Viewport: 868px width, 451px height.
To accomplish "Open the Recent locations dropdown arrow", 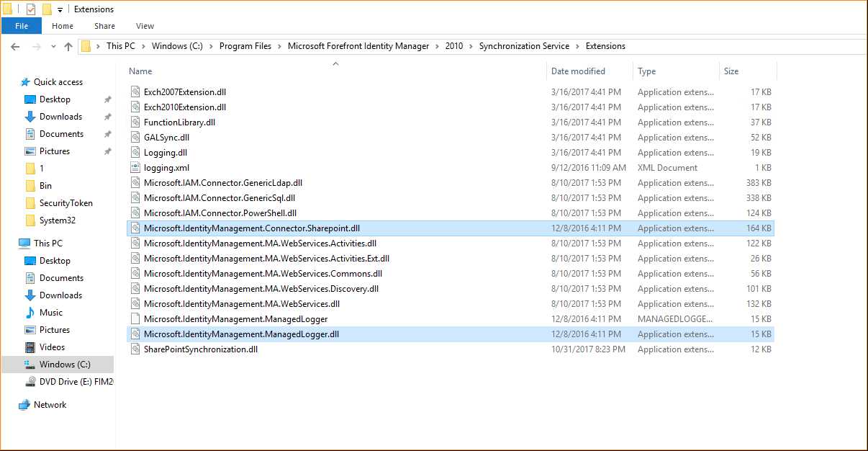I will click(x=53, y=46).
